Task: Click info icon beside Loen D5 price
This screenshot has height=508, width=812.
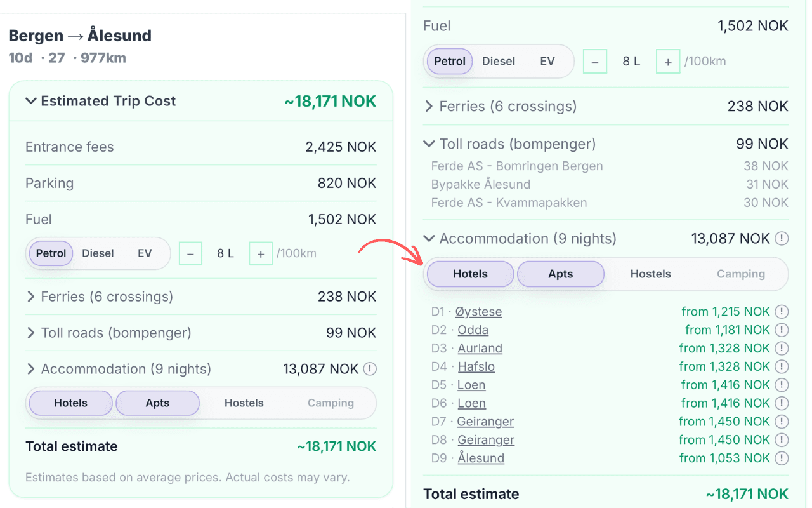Action: coord(782,385)
